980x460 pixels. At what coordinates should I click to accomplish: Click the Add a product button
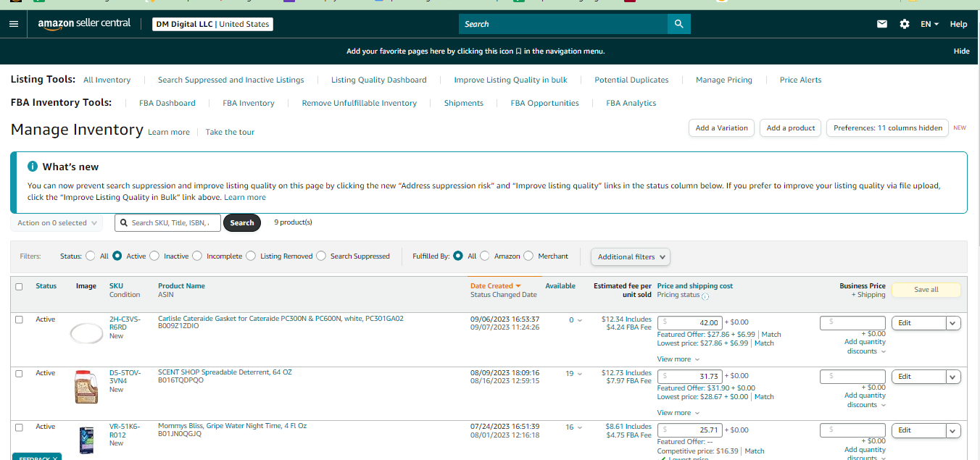(x=791, y=128)
